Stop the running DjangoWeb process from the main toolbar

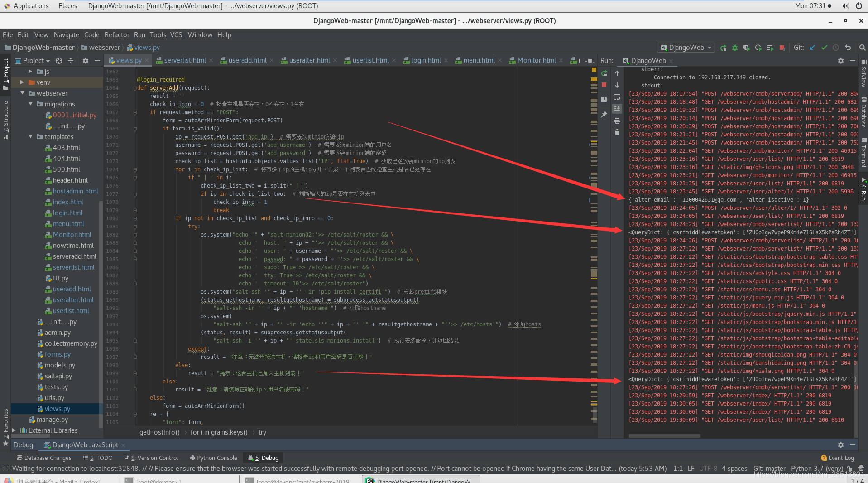click(782, 48)
